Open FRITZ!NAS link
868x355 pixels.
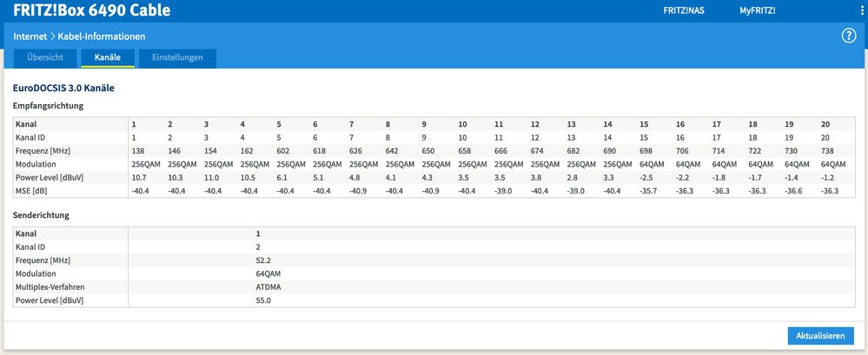684,10
